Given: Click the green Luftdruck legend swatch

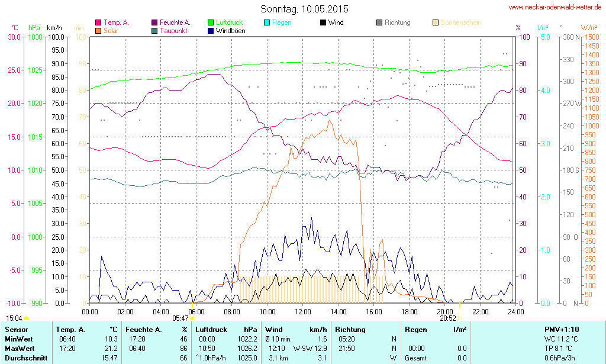Looking at the screenshot, I should pos(211,22).
